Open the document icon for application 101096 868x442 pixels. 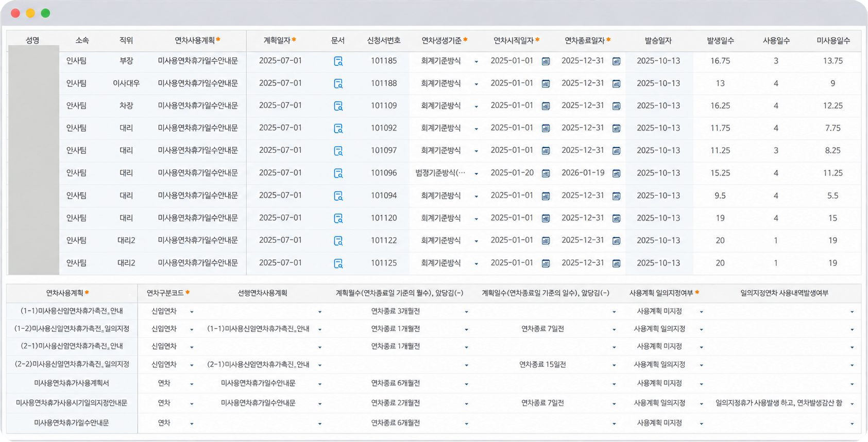[338, 173]
